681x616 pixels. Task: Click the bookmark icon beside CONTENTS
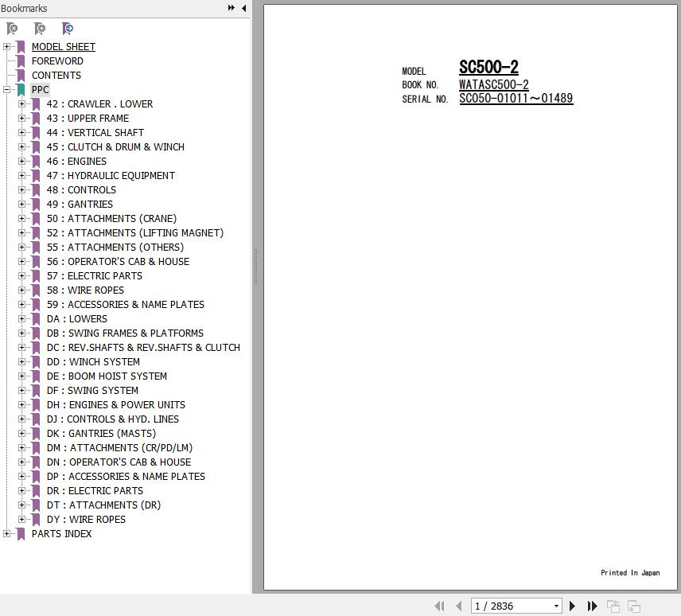click(21, 76)
